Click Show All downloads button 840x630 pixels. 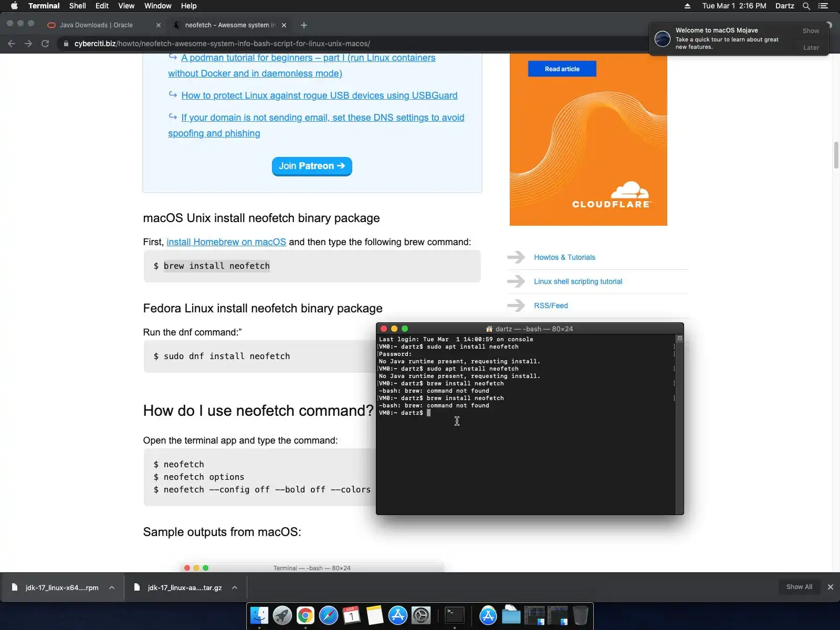coord(799,587)
